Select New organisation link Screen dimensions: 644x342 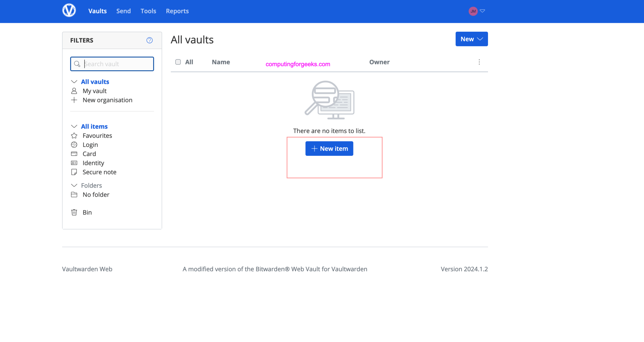tap(108, 100)
